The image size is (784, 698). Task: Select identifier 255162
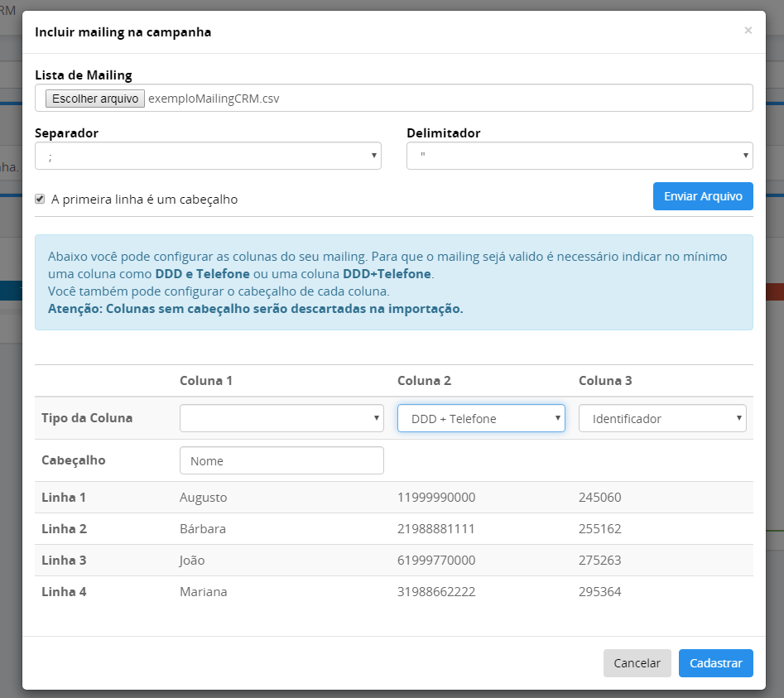point(600,528)
